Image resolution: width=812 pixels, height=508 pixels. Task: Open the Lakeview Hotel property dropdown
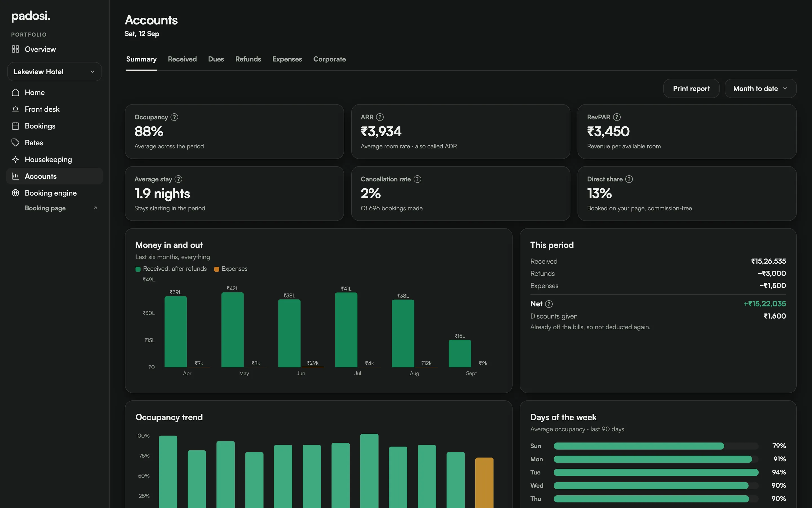coord(54,72)
